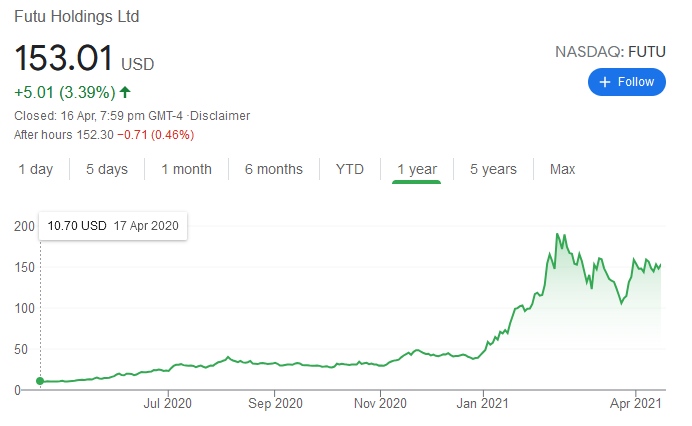692x426 pixels.
Task: Select the 1 year tab
Action: 417,169
